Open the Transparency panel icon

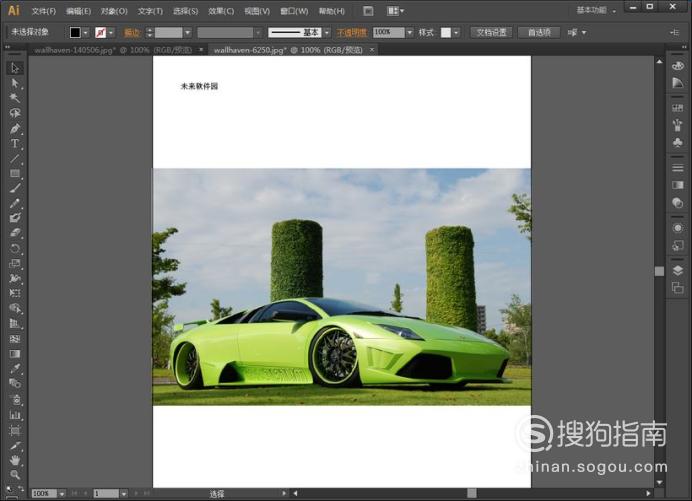pyautogui.click(x=677, y=203)
